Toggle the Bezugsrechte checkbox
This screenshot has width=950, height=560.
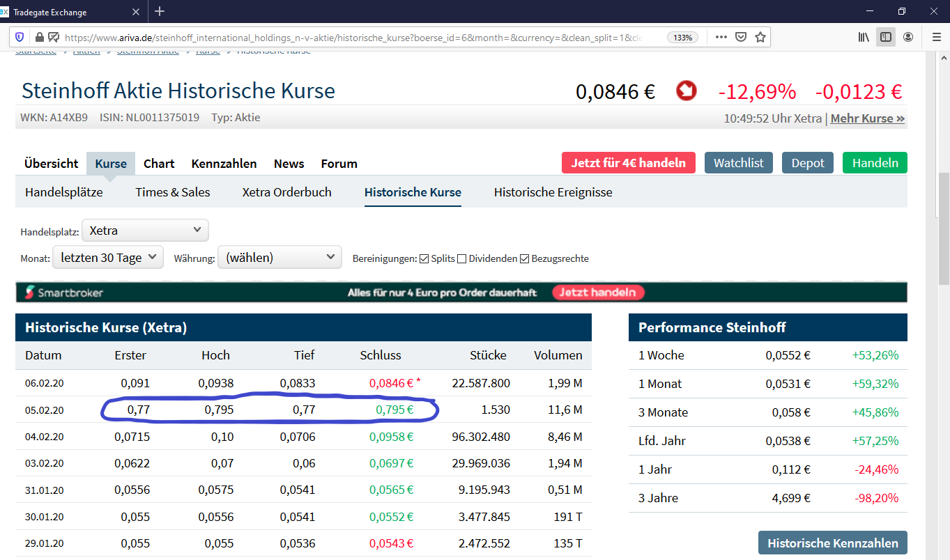(524, 259)
